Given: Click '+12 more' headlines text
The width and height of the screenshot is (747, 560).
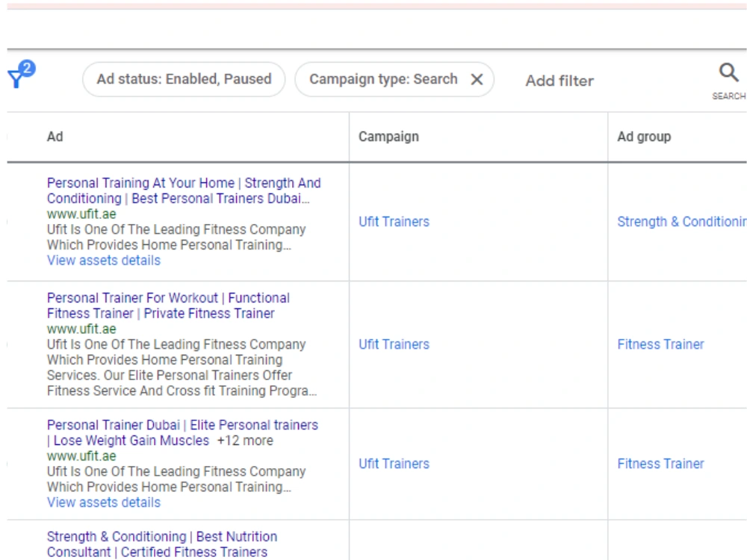Looking at the screenshot, I should [x=245, y=441].
